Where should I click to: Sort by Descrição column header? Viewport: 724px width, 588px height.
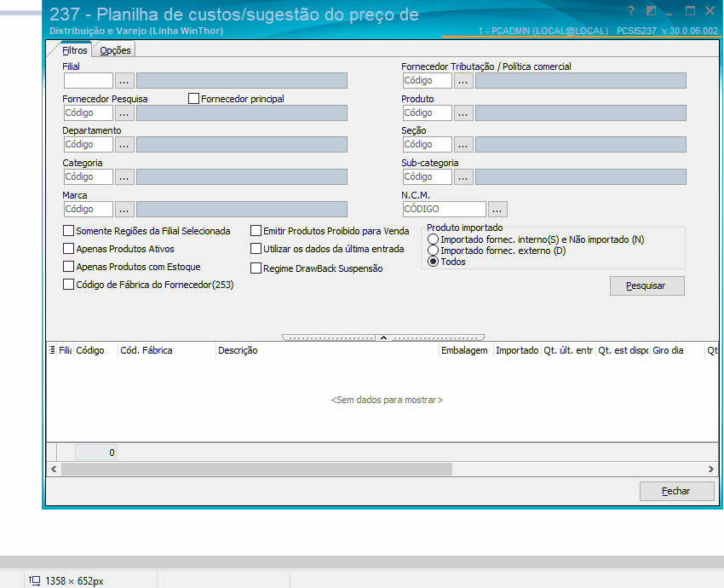point(327,350)
